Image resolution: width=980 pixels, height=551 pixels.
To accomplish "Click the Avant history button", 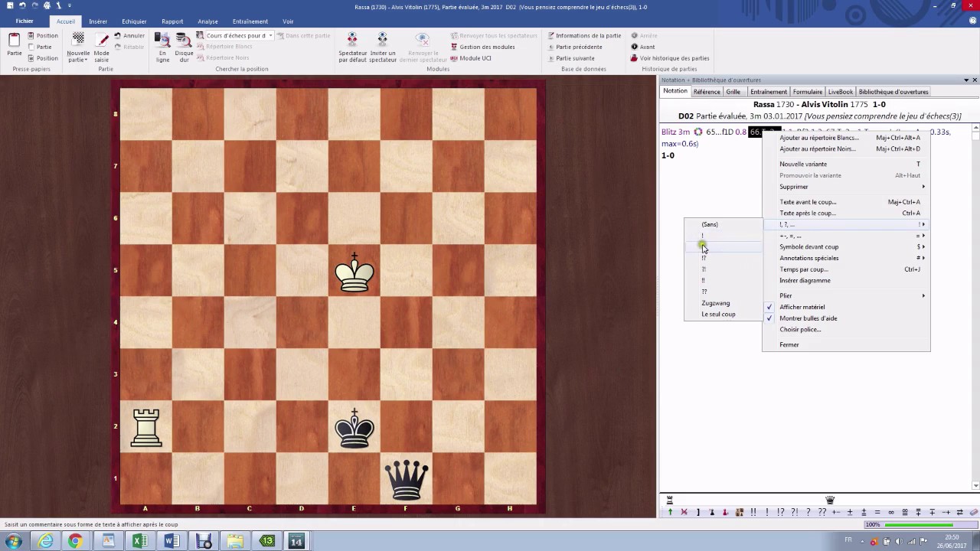I will [x=642, y=47].
